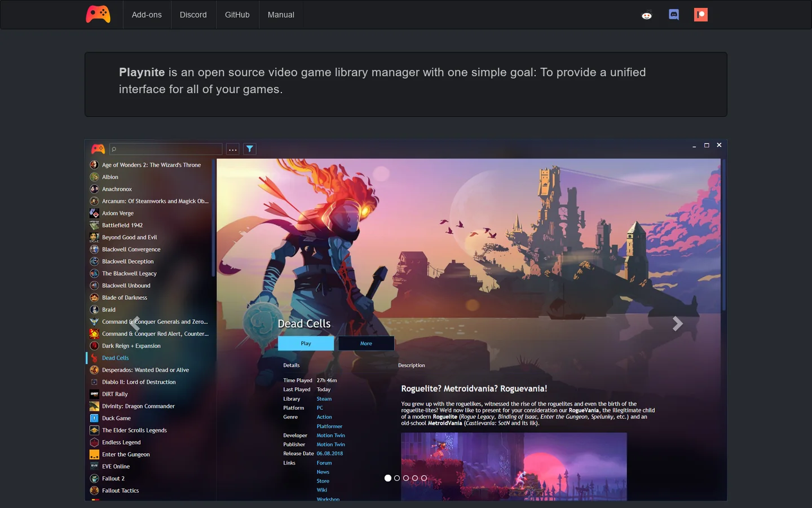
Task: Click the Playnite logo inside app window
Action: click(98, 149)
